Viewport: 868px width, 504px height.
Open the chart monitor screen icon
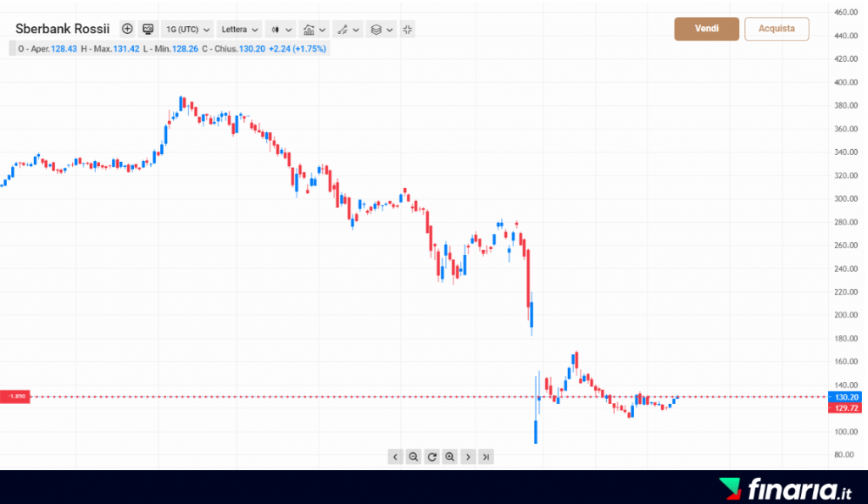click(147, 30)
